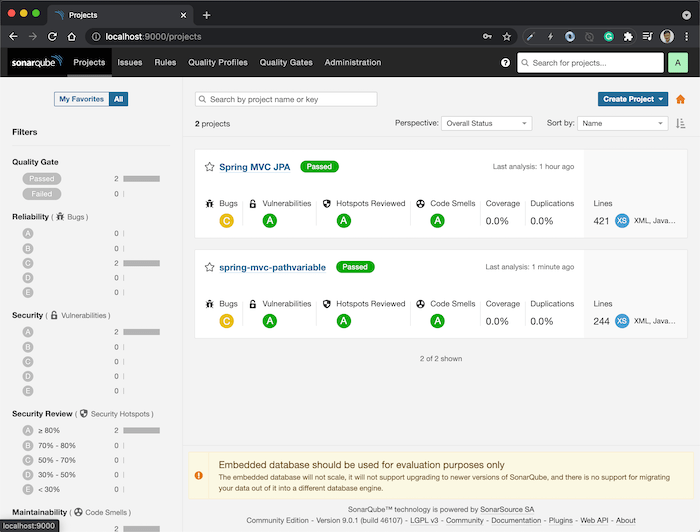Open the LGPL v3 footer link
The image size is (700, 532).
click(424, 520)
